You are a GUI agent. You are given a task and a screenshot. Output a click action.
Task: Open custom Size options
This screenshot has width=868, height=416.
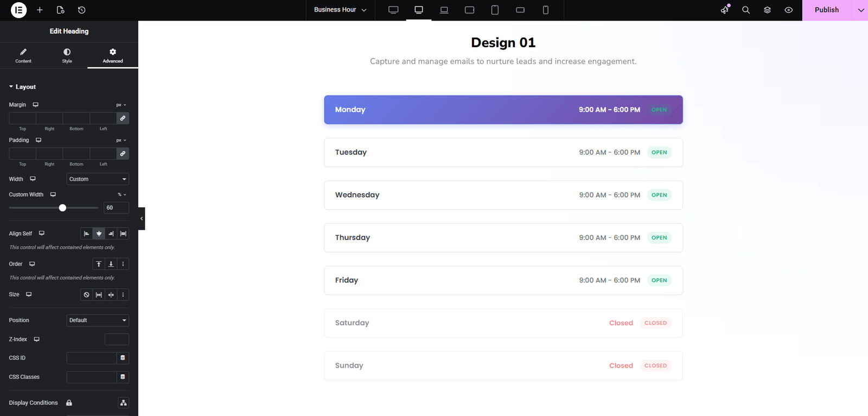click(x=123, y=294)
